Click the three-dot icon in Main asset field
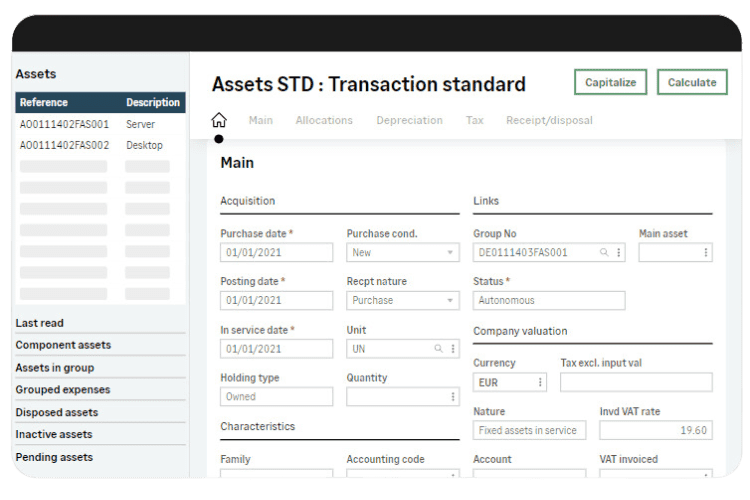This screenshot has height=500, width=750. click(706, 253)
